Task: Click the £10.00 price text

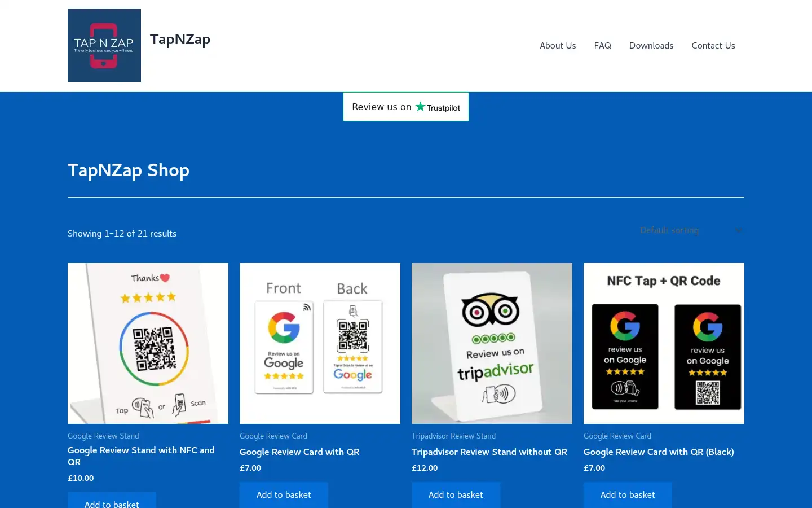Action: [x=81, y=478]
